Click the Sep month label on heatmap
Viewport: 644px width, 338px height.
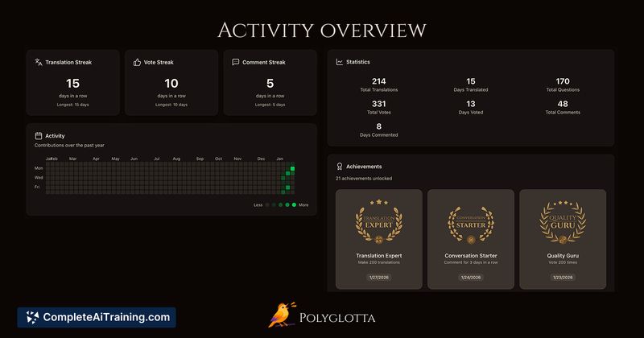pyautogui.click(x=200, y=159)
